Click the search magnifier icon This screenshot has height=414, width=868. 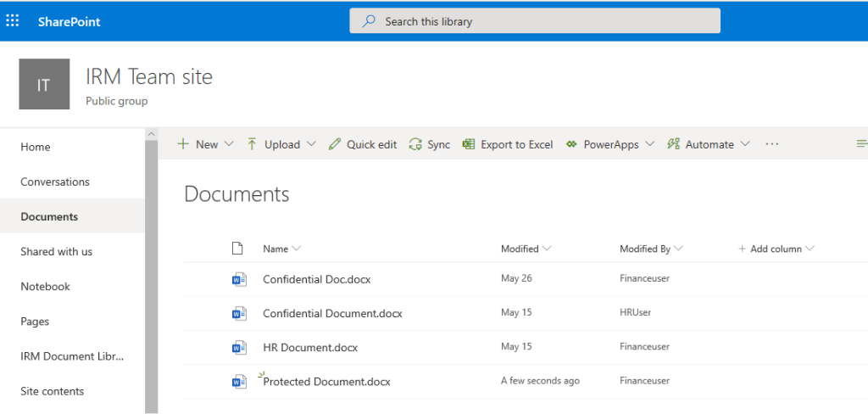[x=368, y=21]
